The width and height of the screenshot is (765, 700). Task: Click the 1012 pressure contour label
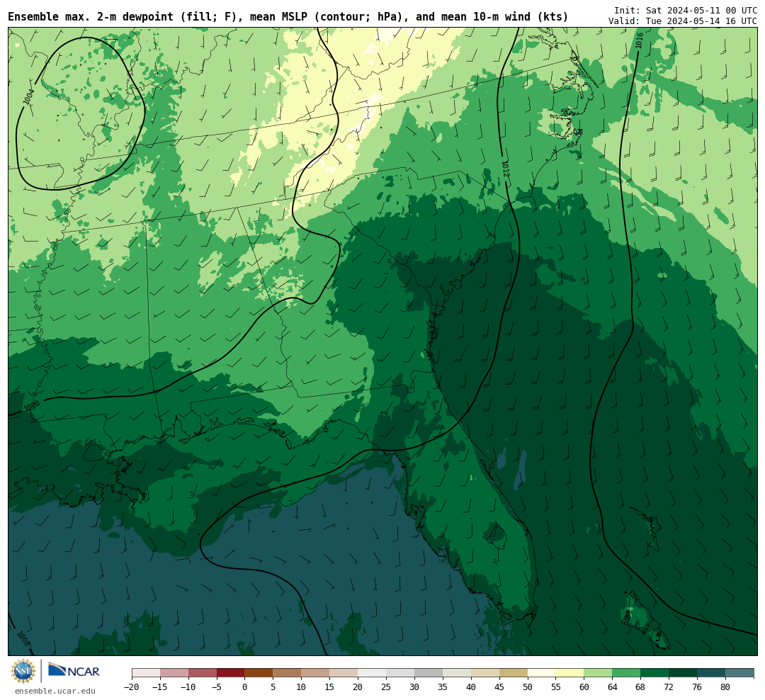506,168
